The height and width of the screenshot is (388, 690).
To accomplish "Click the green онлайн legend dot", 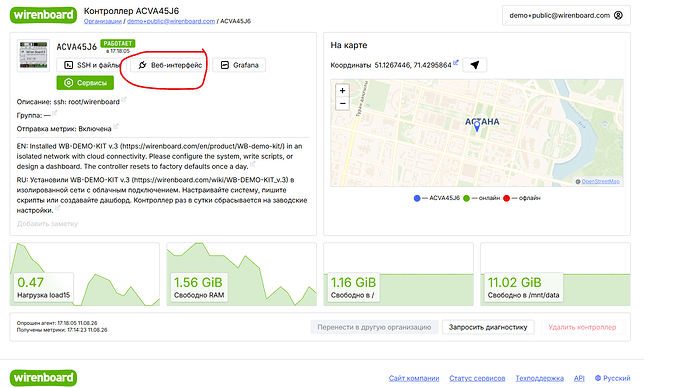I will tap(466, 198).
